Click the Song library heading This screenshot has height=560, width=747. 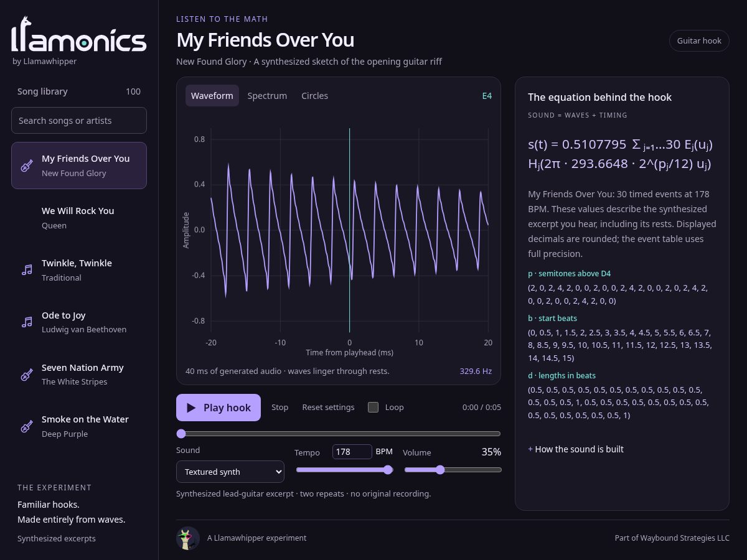coord(42,91)
